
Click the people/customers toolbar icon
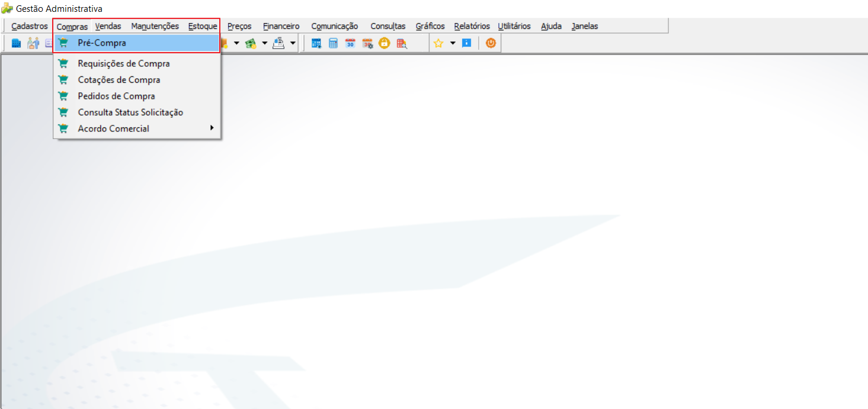pyautogui.click(x=33, y=43)
